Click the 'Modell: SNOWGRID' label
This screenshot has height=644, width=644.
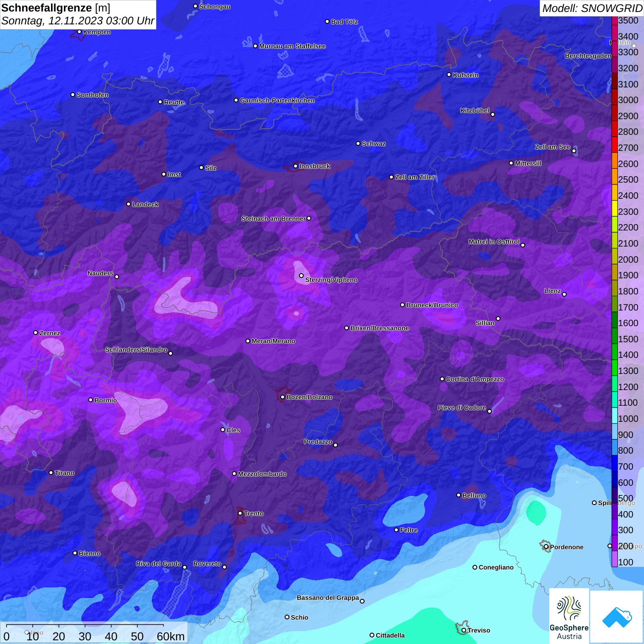pos(592,8)
